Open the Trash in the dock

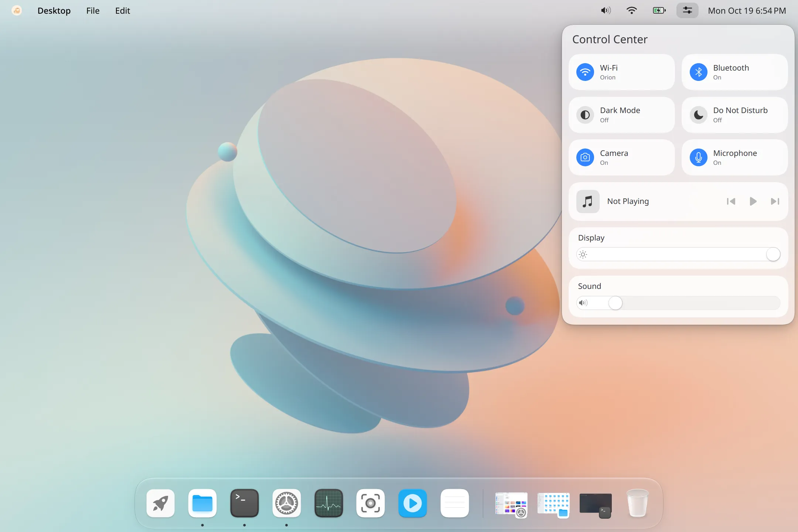(x=638, y=503)
